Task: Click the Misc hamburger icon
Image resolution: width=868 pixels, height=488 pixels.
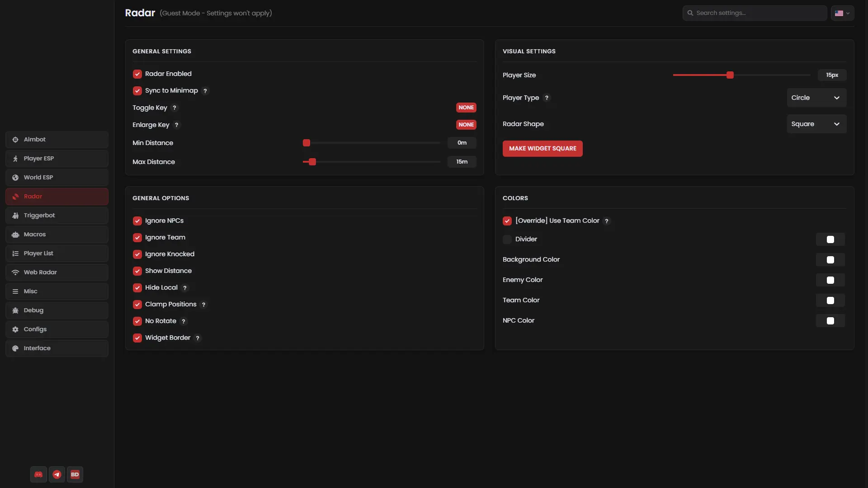Action: click(15, 291)
